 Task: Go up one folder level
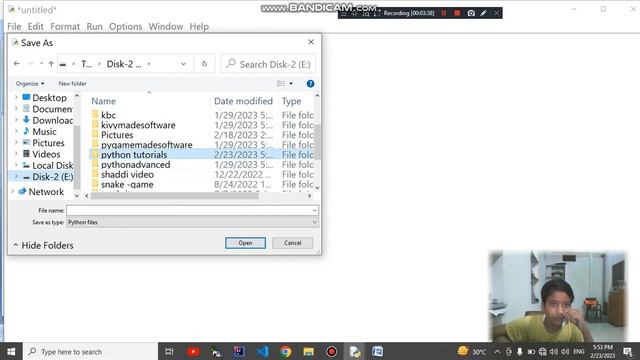tap(51, 64)
